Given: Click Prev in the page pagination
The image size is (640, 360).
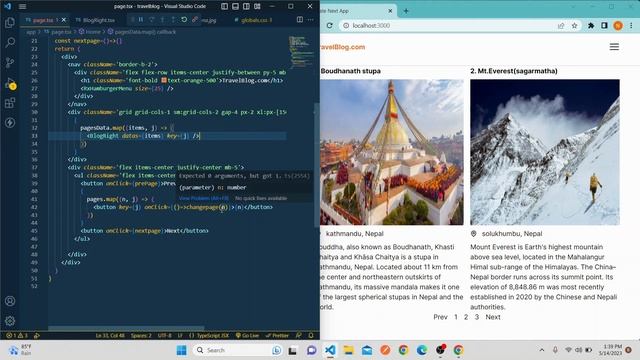Looking at the screenshot, I should [440, 317].
